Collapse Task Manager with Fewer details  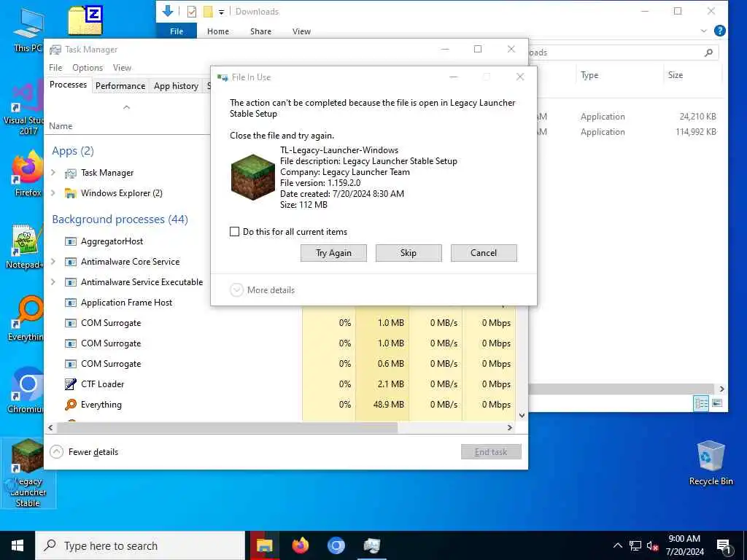click(x=85, y=452)
